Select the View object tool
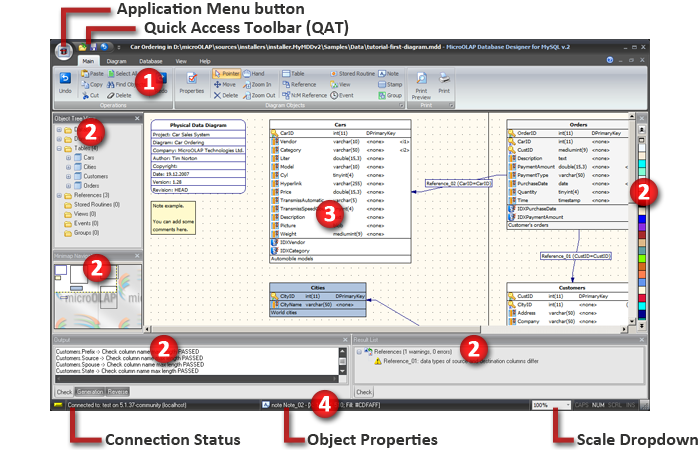The width and height of the screenshot is (700, 450). (340, 84)
